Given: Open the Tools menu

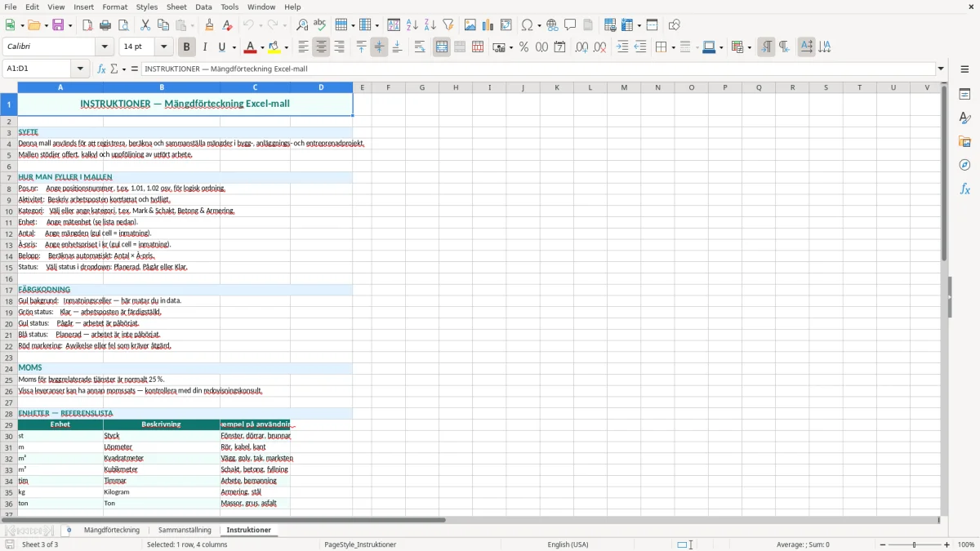Looking at the screenshot, I should click(x=229, y=7).
